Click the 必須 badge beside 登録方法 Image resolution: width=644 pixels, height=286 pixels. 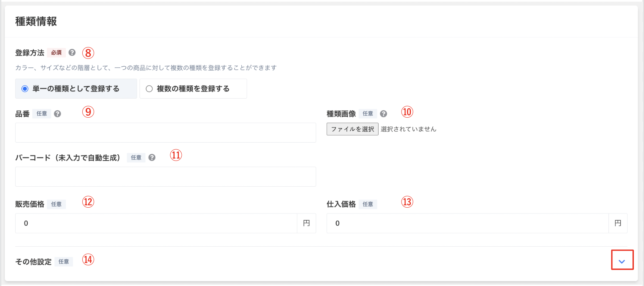pos(56,53)
